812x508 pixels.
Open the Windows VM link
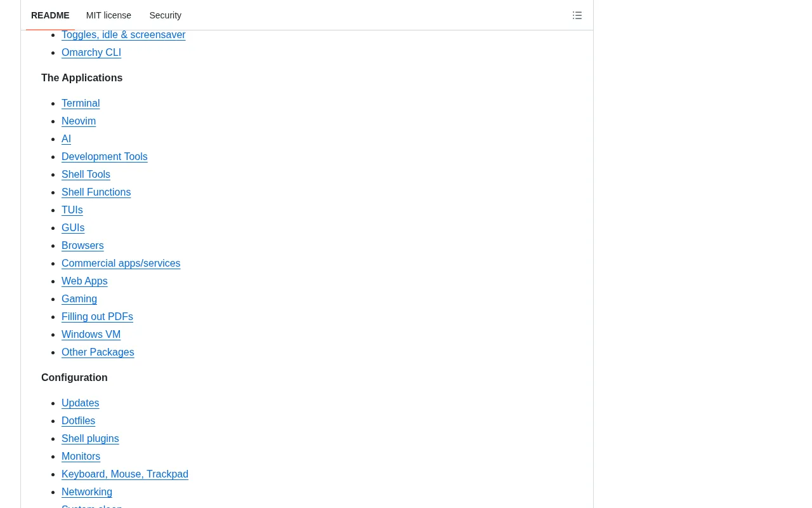click(91, 335)
